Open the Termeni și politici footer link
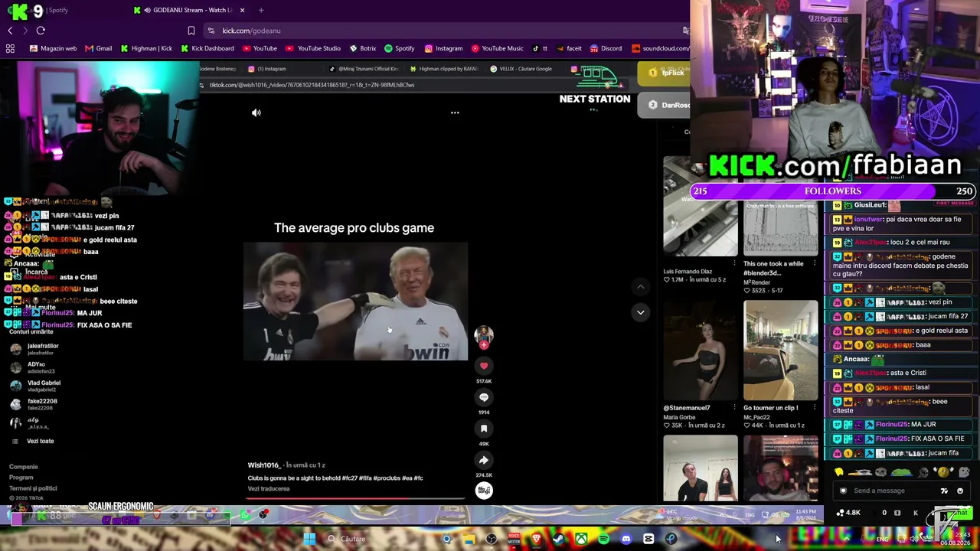 pyautogui.click(x=33, y=488)
